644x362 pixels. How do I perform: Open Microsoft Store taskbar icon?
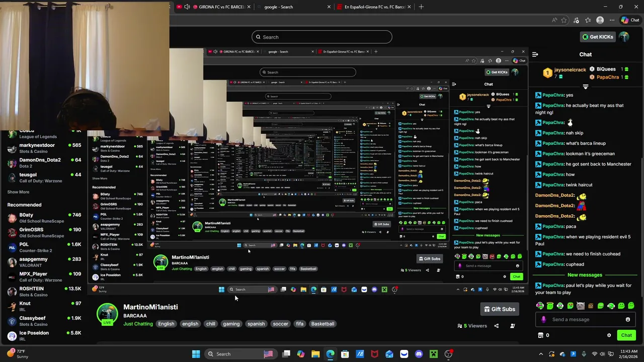(345, 354)
